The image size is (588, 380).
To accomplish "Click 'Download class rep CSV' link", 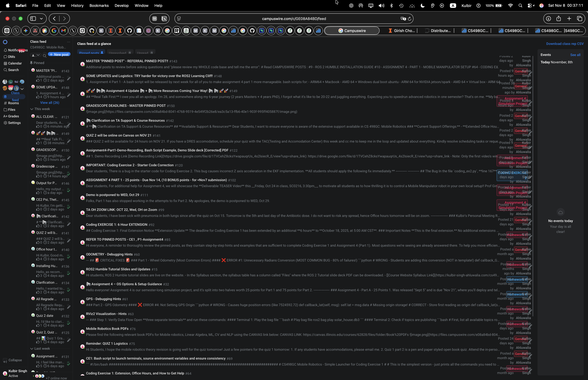I will pyautogui.click(x=565, y=44).
